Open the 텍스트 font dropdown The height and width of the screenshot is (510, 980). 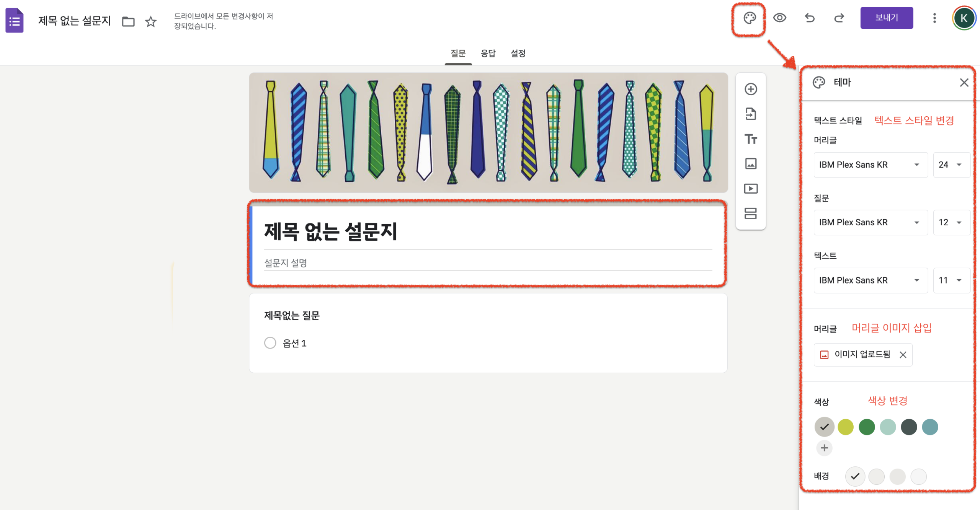pyautogui.click(x=871, y=280)
